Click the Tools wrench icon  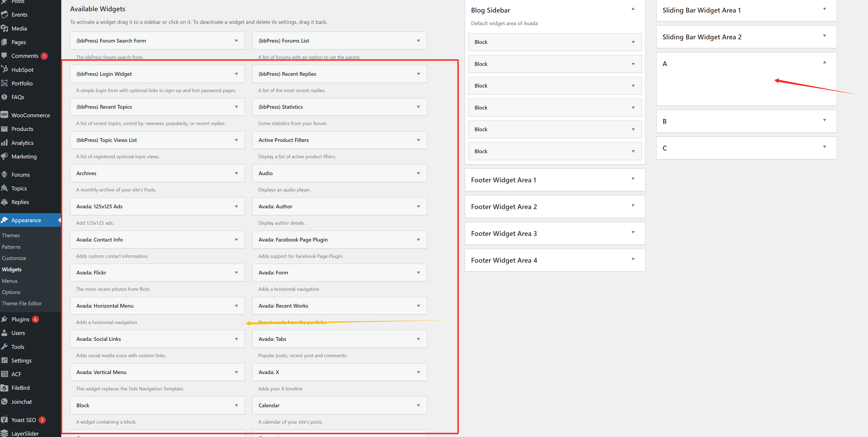click(x=4, y=347)
